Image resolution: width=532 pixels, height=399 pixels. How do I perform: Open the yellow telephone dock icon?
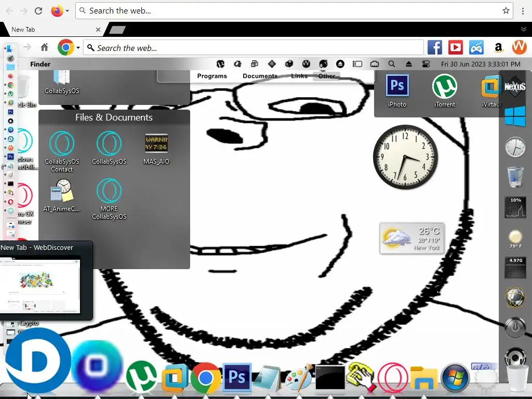pyautogui.click(x=361, y=377)
